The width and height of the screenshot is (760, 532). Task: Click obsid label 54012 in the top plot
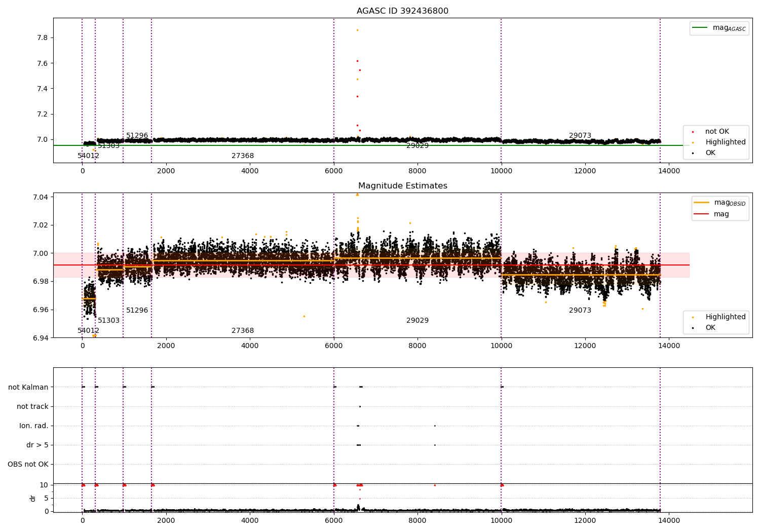click(x=88, y=156)
